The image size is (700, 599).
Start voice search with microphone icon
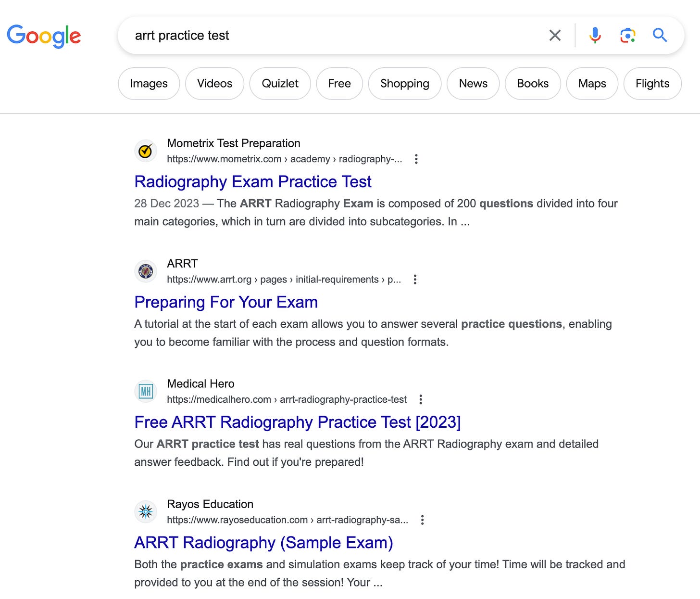click(x=595, y=35)
